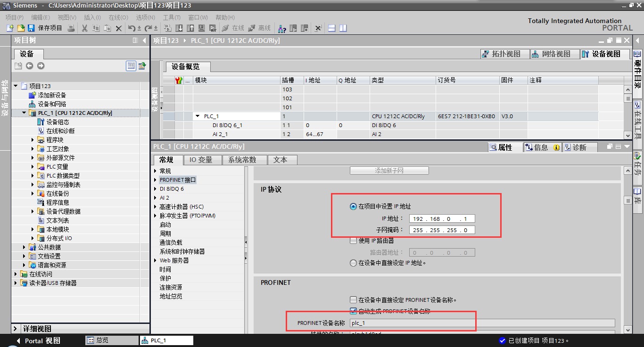The width and height of the screenshot is (644, 347).
Task: Click the Start runtime RT icon
Action: [x=213, y=28]
